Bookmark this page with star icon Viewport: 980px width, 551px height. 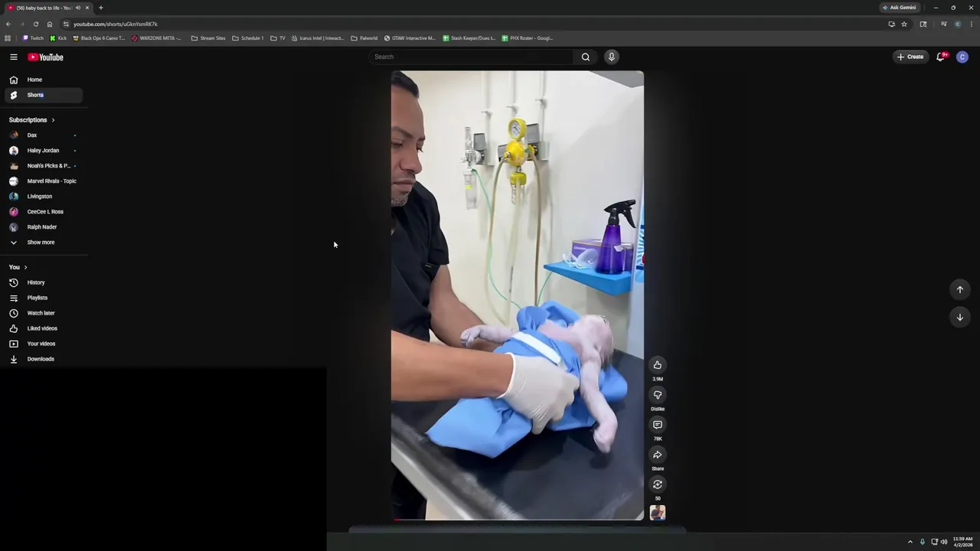(x=904, y=24)
